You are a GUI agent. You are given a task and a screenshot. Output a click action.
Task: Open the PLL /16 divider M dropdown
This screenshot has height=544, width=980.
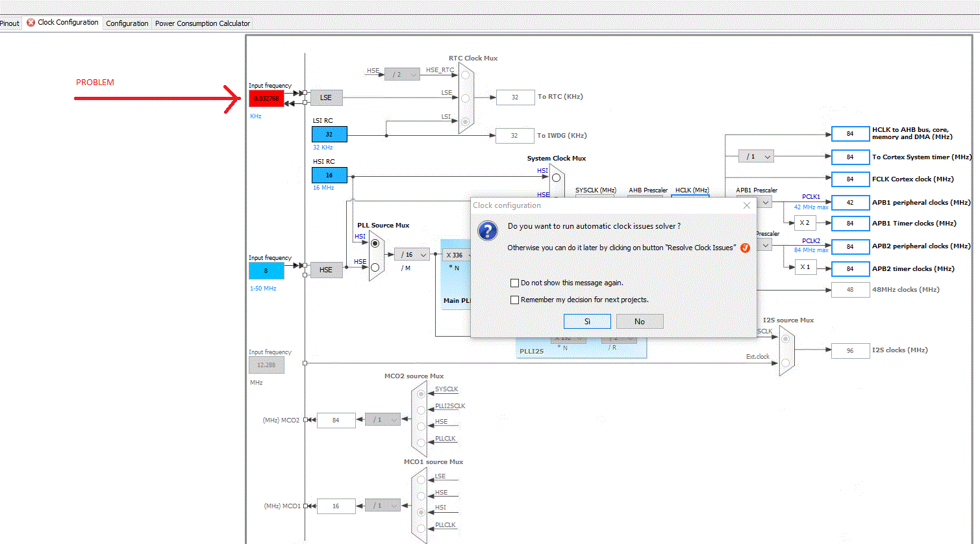tap(412, 255)
